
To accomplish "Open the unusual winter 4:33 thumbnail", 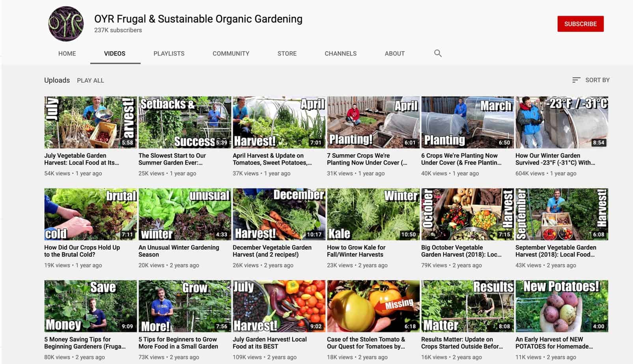I will pos(185,214).
